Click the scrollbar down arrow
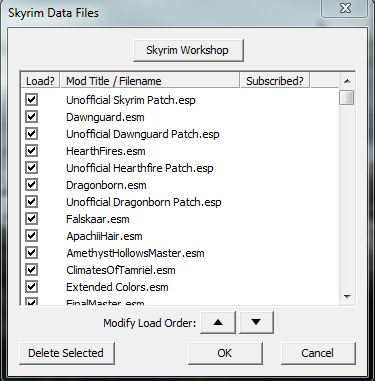The height and width of the screenshot is (381, 375). (x=347, y=296)
